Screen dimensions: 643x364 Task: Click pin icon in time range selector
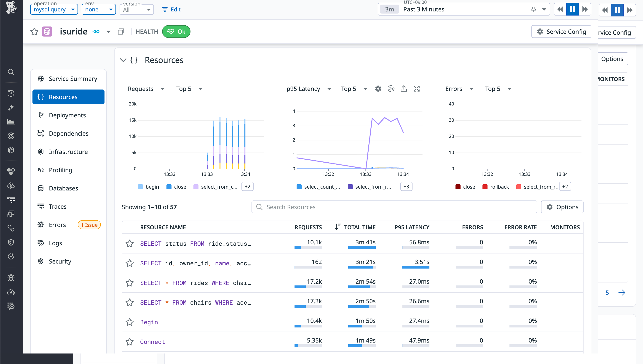(x=534, y=10)
